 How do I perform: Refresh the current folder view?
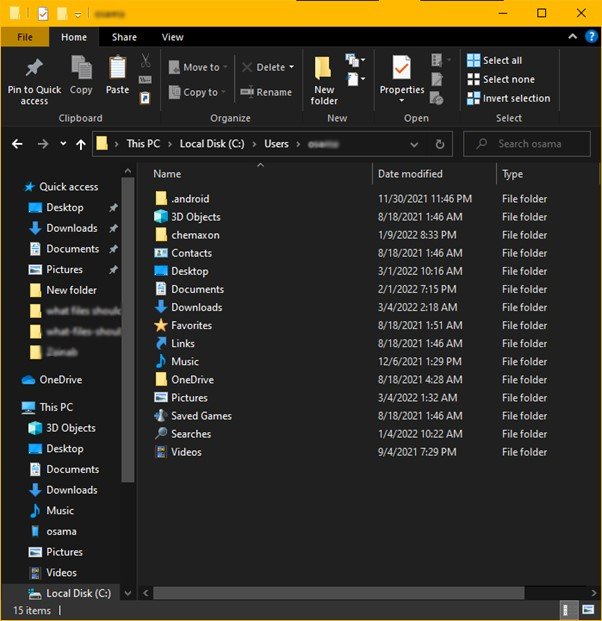click(440, 144)
